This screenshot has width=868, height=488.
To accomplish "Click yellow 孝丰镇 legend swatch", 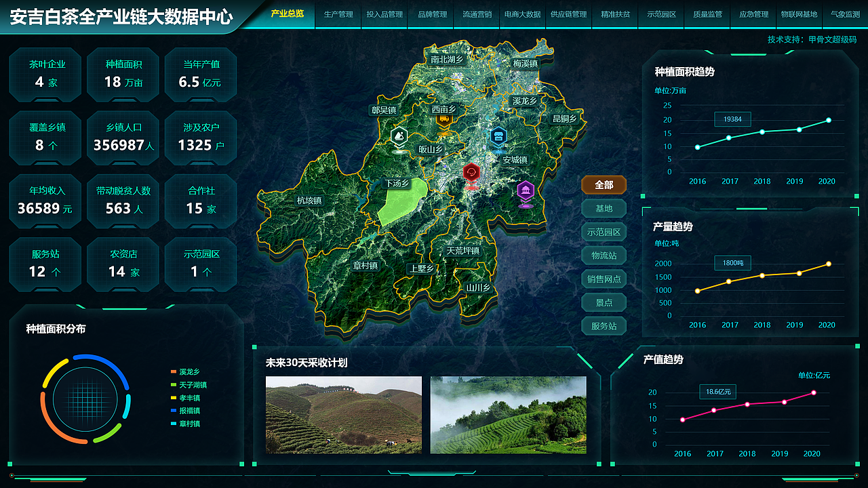I will pos(174,398).
